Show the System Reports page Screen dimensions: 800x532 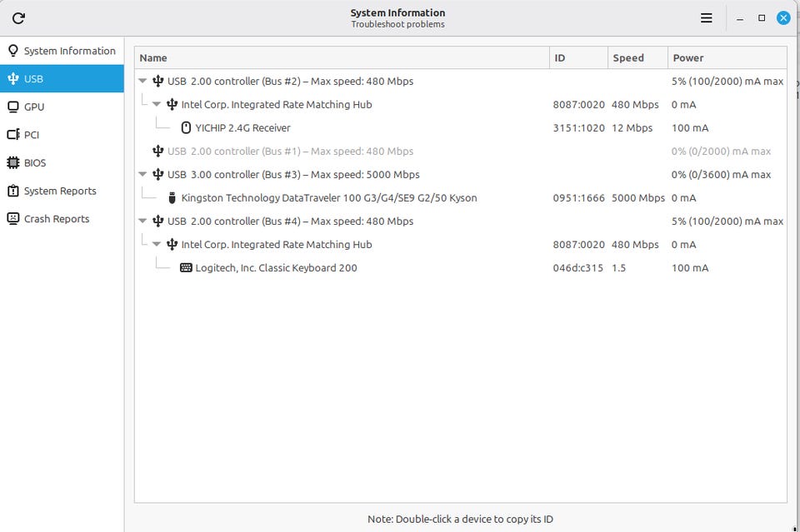coord(62,191)
